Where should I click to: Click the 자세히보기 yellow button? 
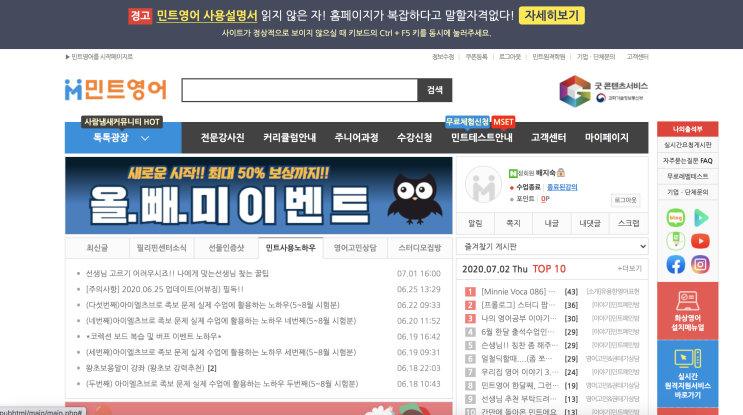(x=552, y=16)
